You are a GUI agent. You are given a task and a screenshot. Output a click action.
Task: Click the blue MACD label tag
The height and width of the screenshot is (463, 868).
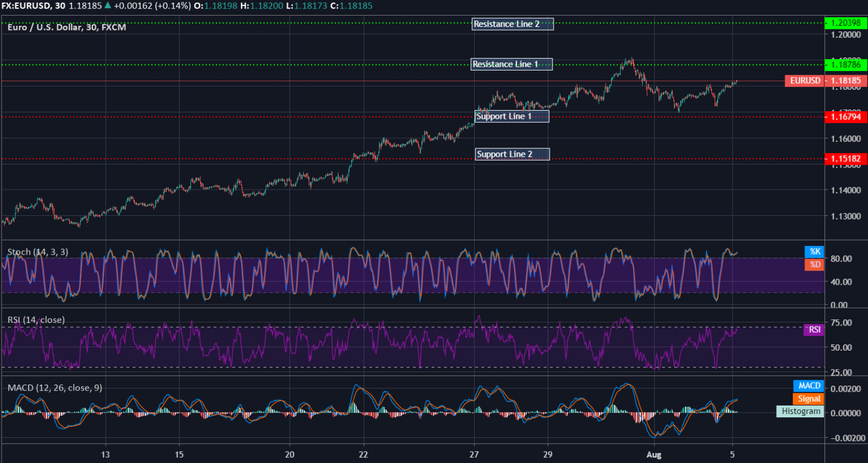pyautogui.click(x=809, y=386)
